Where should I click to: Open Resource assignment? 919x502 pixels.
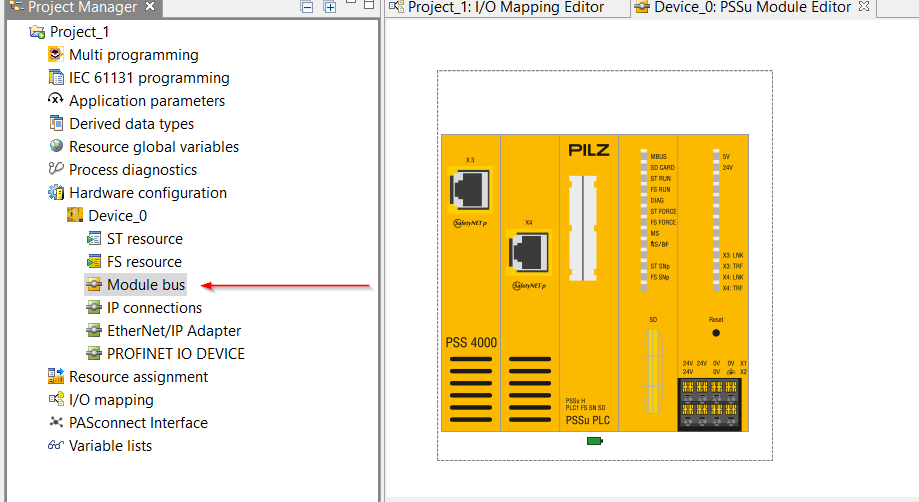point(138,377)
